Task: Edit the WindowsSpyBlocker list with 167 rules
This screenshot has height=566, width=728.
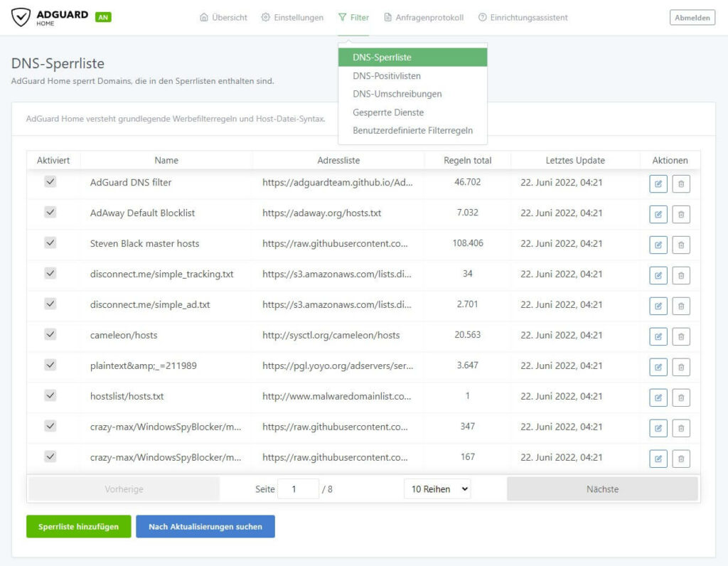Action: (658, 459)
